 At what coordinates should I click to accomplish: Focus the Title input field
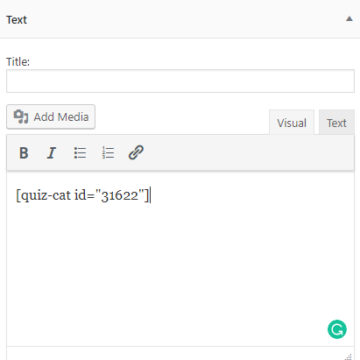(x=180, y=81)
